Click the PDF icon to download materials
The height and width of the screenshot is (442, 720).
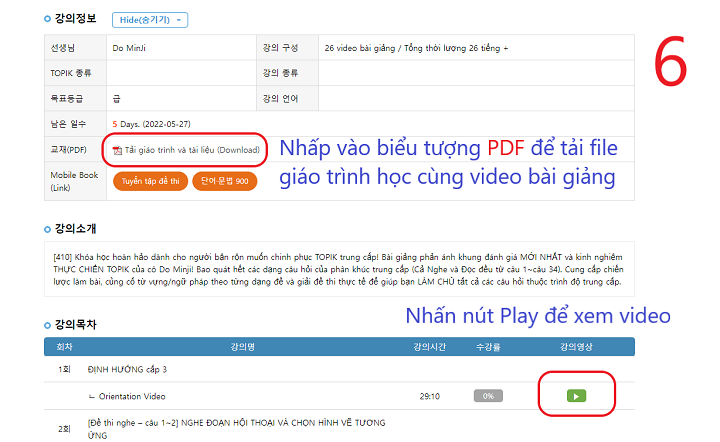click(117, 150)
